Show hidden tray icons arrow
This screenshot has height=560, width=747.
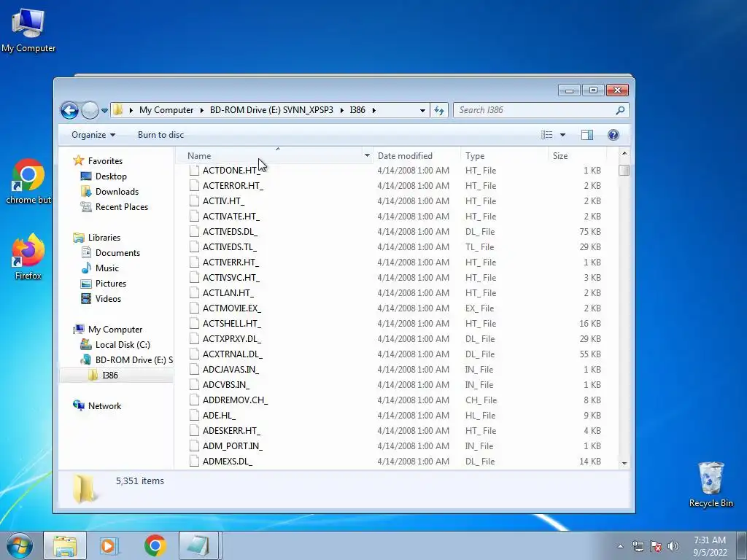620,546
